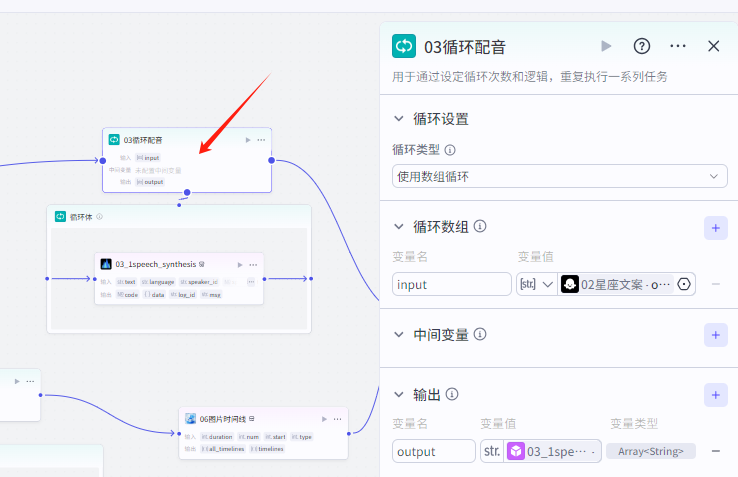The image size is (738, 477).
Task: Collapse the 循环设置 section
Action: (399, 119)
